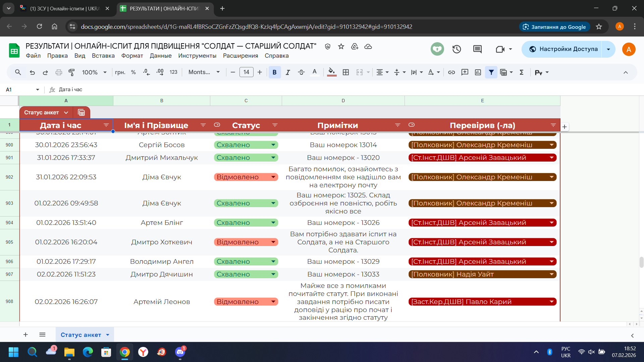
Task: Toggle italic formatting
Action: (288, 72)
